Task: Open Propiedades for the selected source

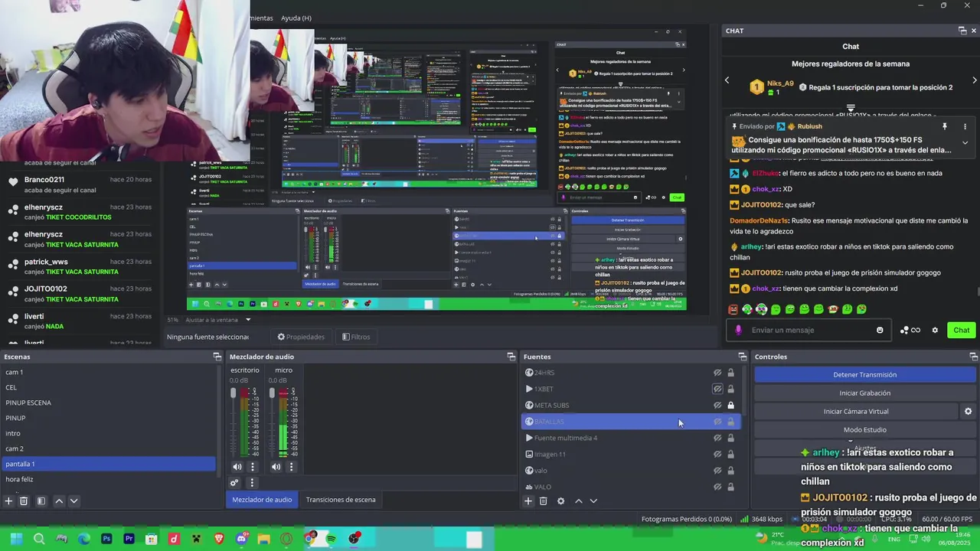Action: pos(301,337)
